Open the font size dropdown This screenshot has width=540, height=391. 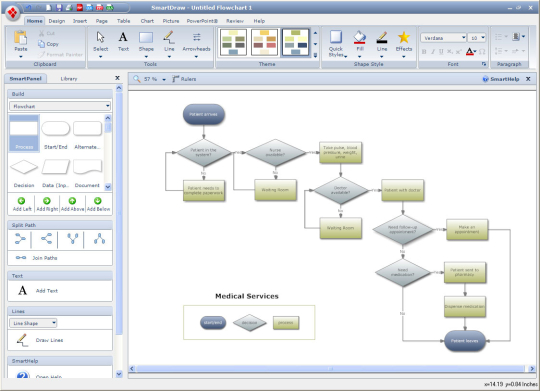pyautogui.click(x=483, y=38)
